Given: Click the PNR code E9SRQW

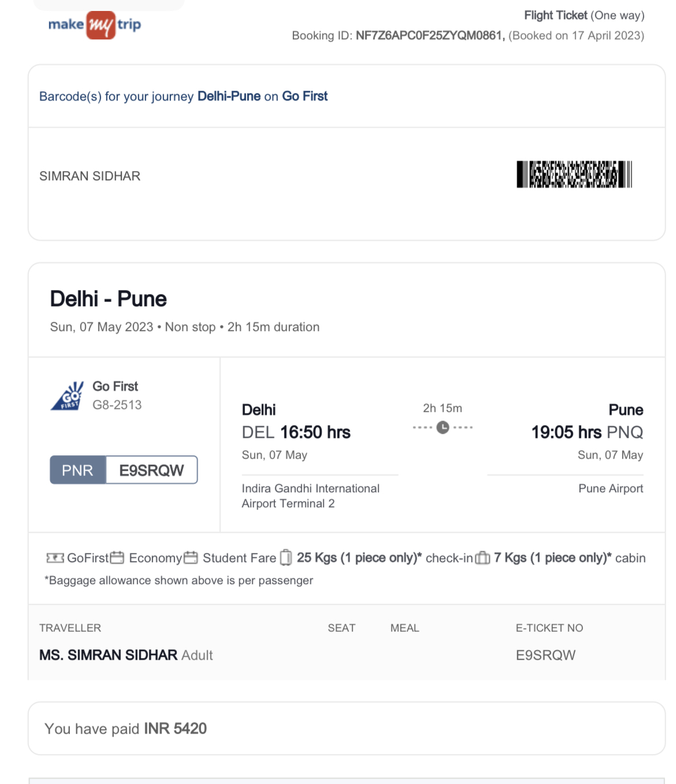Looking at the screenshot, I should 151,470.
